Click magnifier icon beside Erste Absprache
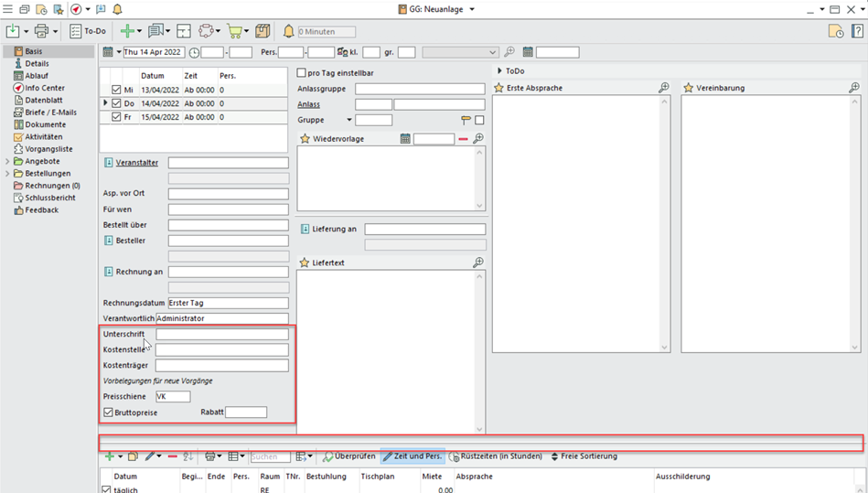 click(x=664, y=88)
